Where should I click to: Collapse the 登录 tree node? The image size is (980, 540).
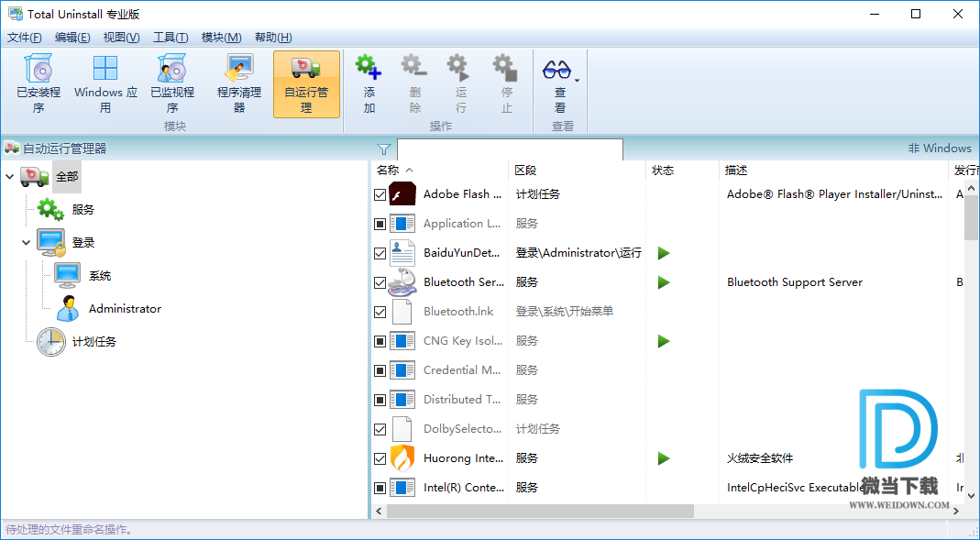pos(27,243)
